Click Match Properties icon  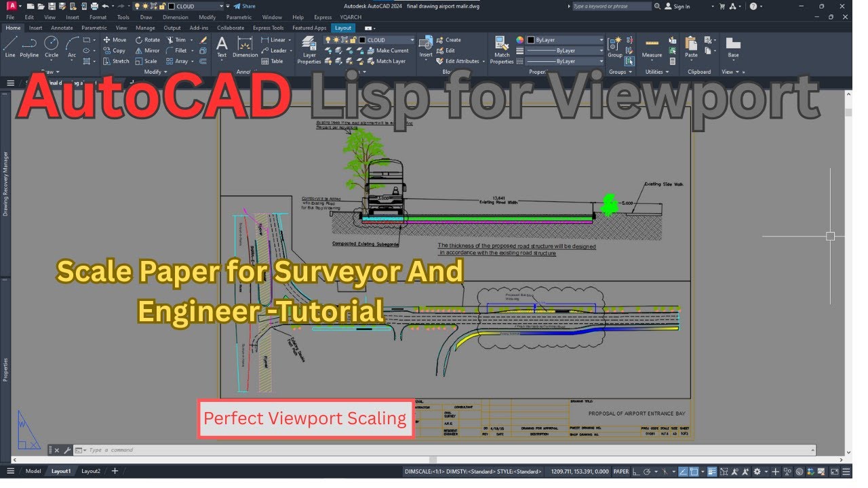[502, 49]
